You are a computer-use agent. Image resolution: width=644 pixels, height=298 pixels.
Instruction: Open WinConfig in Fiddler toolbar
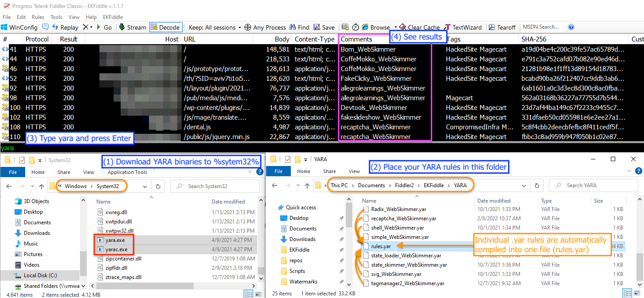[20, 27]
